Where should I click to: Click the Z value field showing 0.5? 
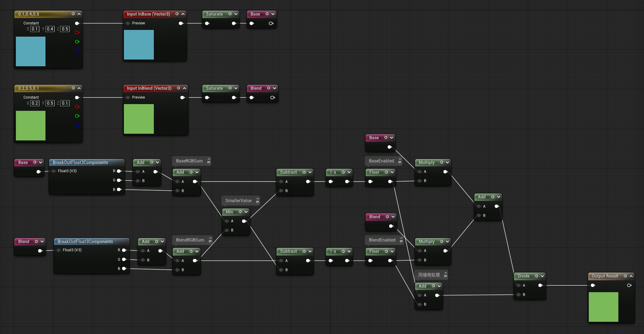[65, 29]
